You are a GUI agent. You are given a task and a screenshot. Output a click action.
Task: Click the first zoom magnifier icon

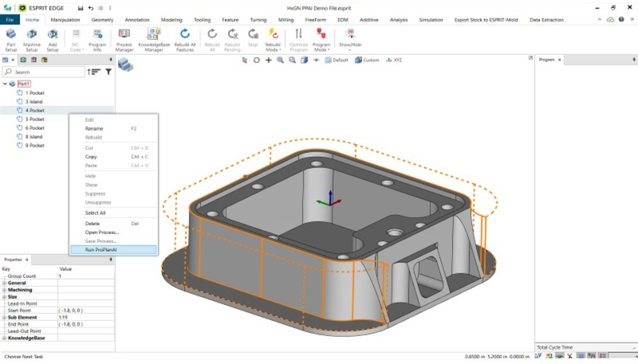pos(281,60)
